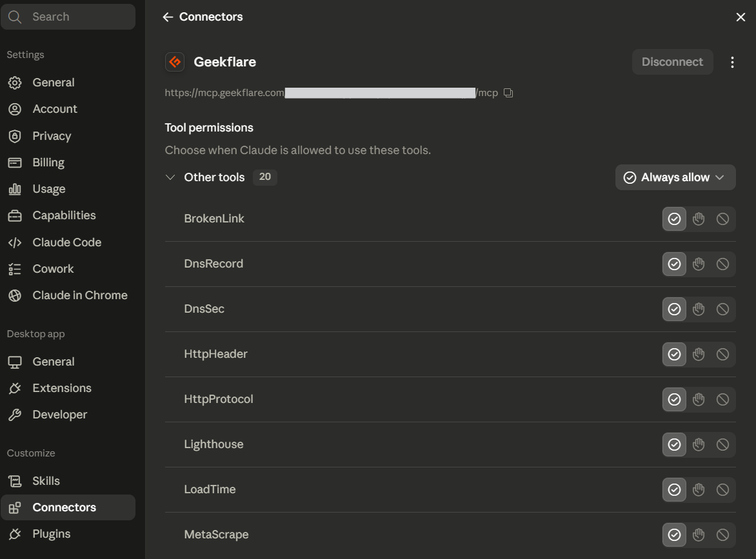Click the Connectors back heading
Viewport: 756px width, 559px height.
click(211, 17)
